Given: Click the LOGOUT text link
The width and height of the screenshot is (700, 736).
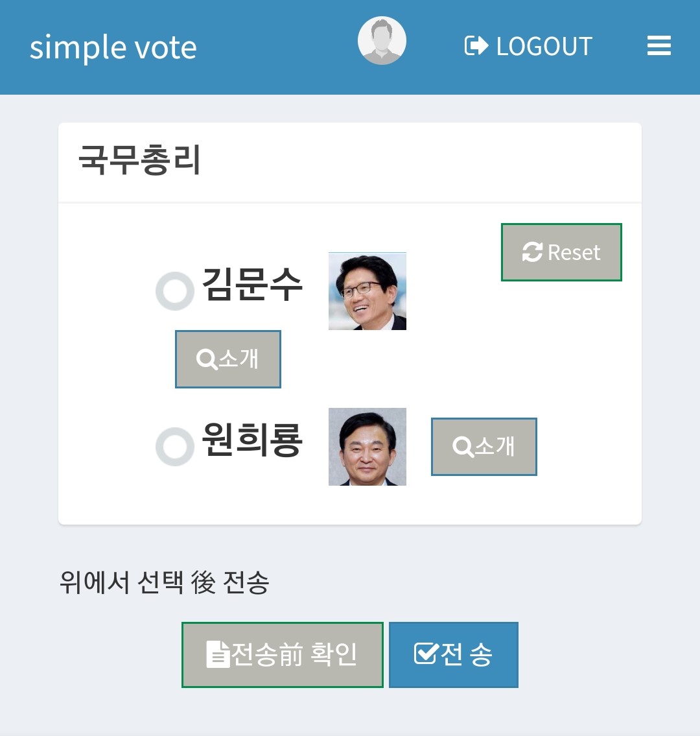Looking at the screenshot, I should [x=544, y=46].
